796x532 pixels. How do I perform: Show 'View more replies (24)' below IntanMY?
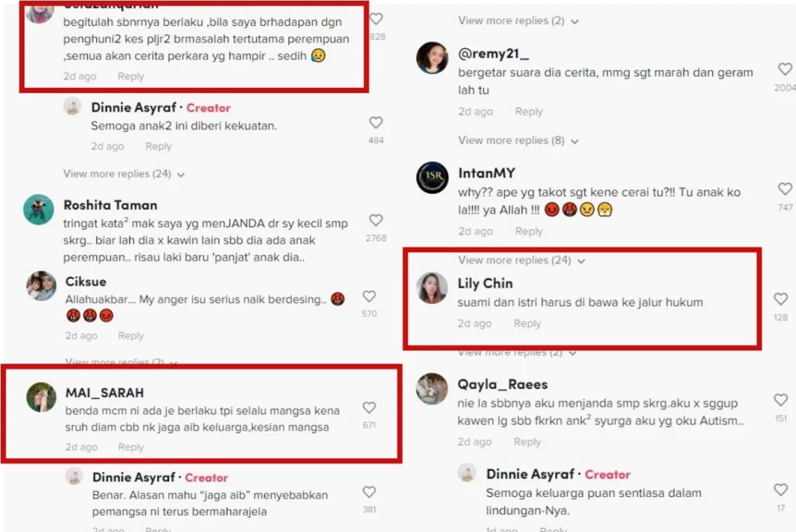(x=522, y=260)
